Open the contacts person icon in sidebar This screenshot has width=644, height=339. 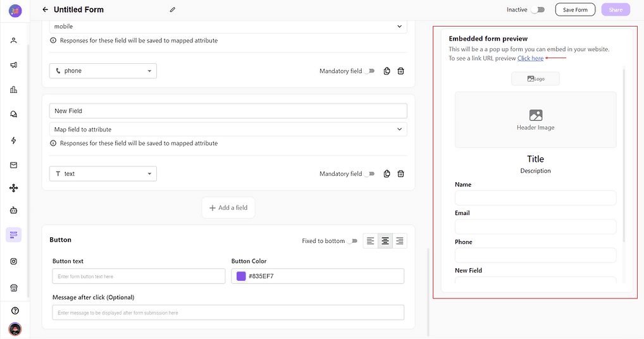[x=13, y=40]
